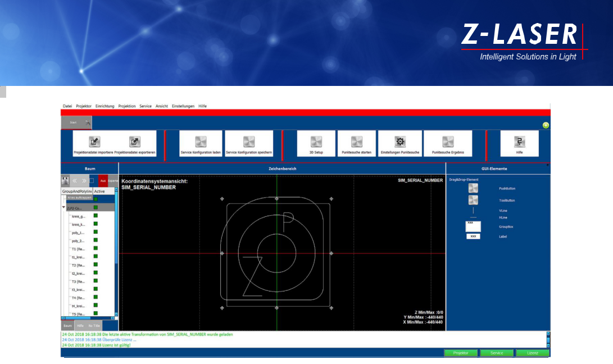The image size is (613, 364).
Task: Click the green Service status button
Action: 496,353
